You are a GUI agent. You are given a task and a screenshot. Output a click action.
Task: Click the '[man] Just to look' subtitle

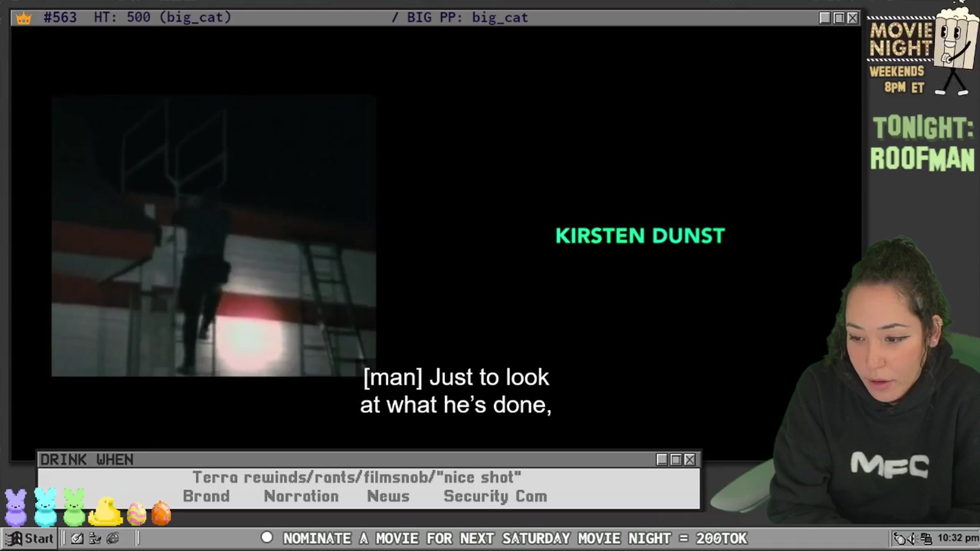coord(456,378)
